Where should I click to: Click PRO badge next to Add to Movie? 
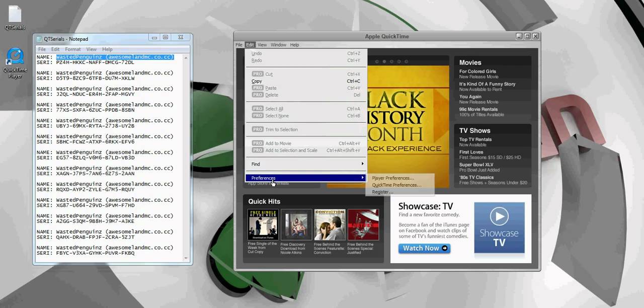coord(258,143)
